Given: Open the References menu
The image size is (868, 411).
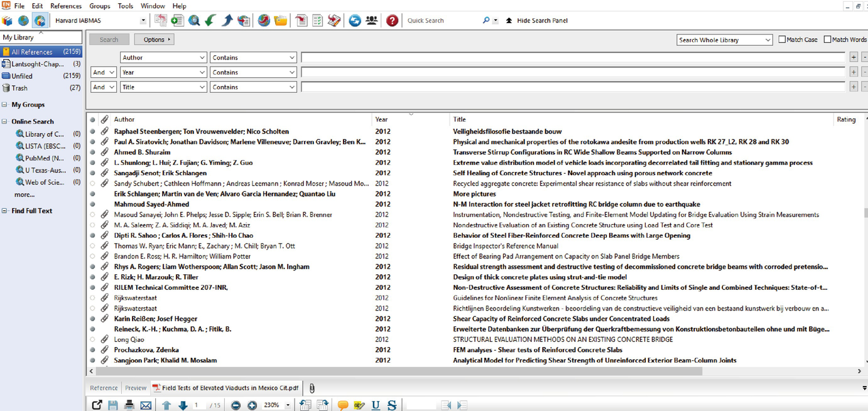Looking at the screenshot, I should click(66, 6).
